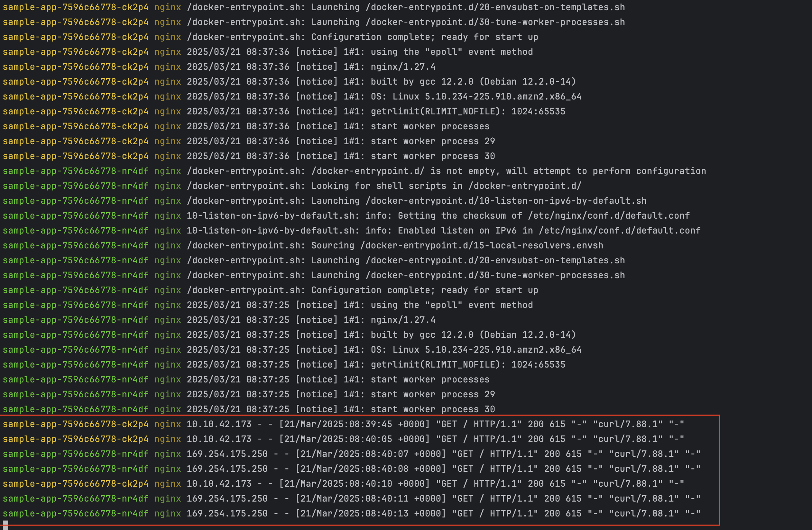This screenshot has width=812, height=530.
Task: Click "start worker process 30" at 08:37:36
Action: 433,156
